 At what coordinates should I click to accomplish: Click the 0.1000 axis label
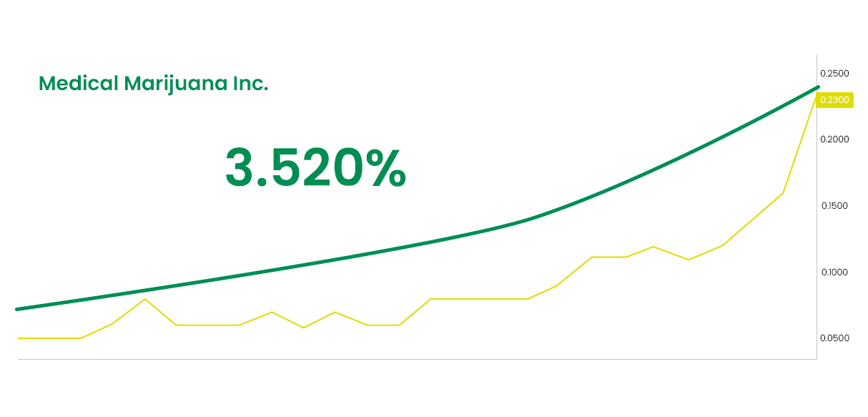(834, 273)
